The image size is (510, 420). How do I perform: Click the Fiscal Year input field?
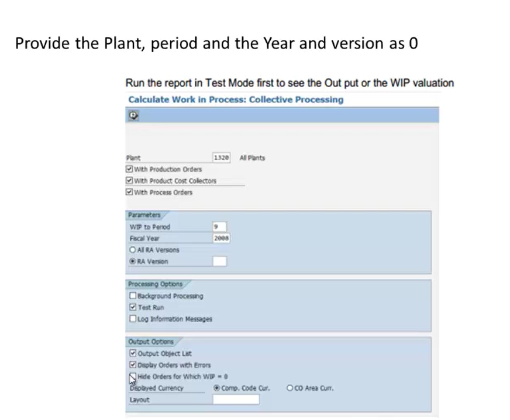(221, 238)
